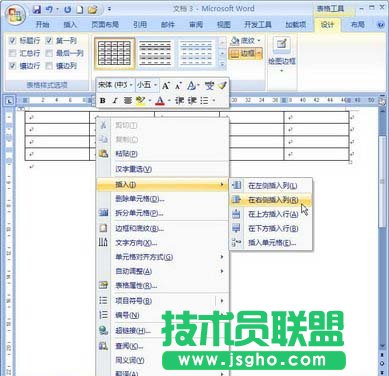This screenshot has width=389, height=376.
Task: Insert row above (在上方插入行)
Action: [271, 214]
